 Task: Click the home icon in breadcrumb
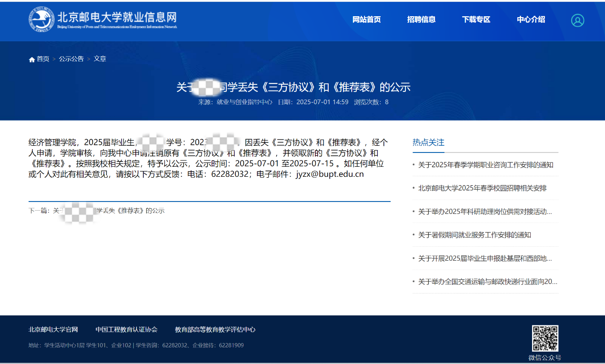click(x=32, y=59)
